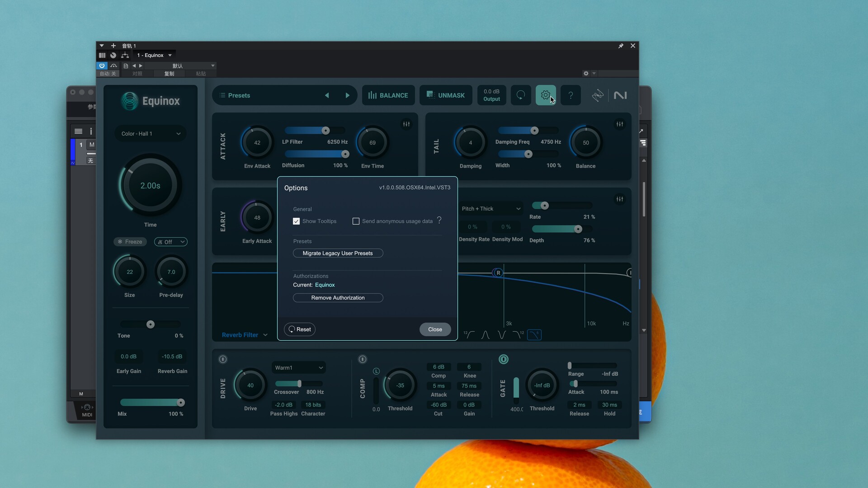Open host track menu triangle
The image size is (868, 488).
102,46
